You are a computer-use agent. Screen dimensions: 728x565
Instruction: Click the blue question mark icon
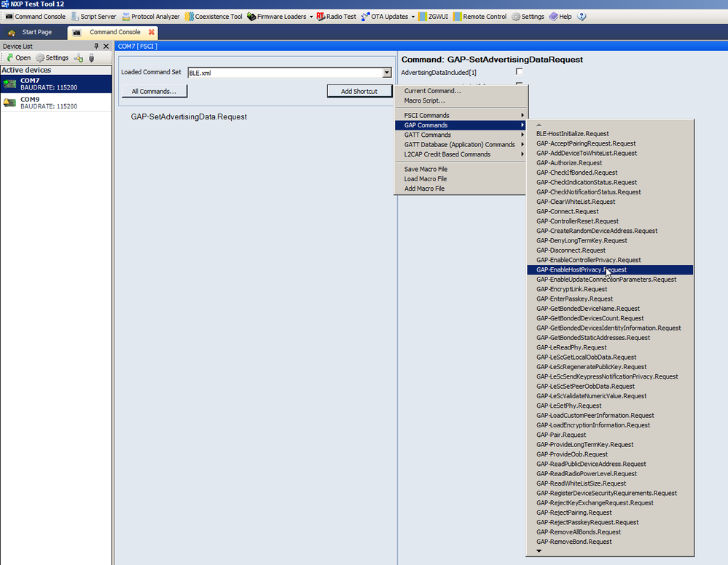coord(582,17)
